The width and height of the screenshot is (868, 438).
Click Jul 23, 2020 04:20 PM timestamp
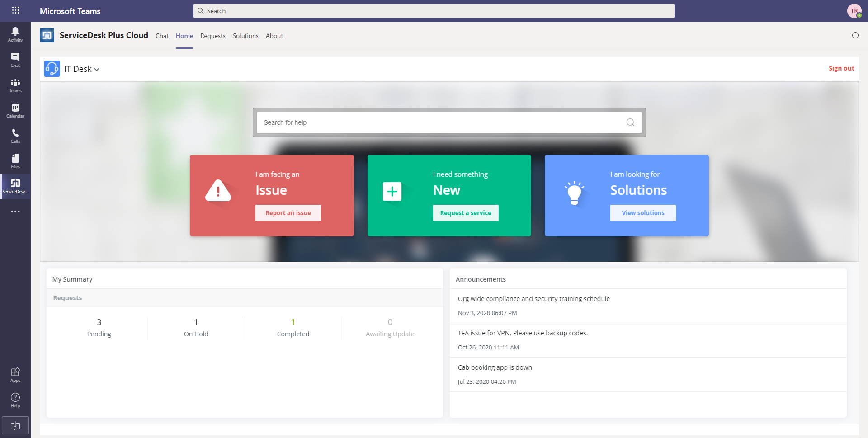(487, 381)
